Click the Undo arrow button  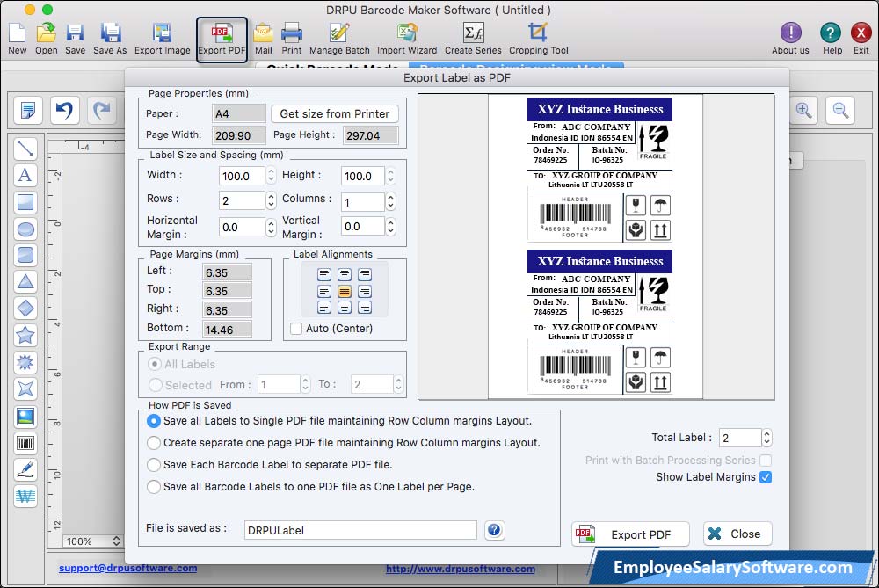click(x=65, y=110)
